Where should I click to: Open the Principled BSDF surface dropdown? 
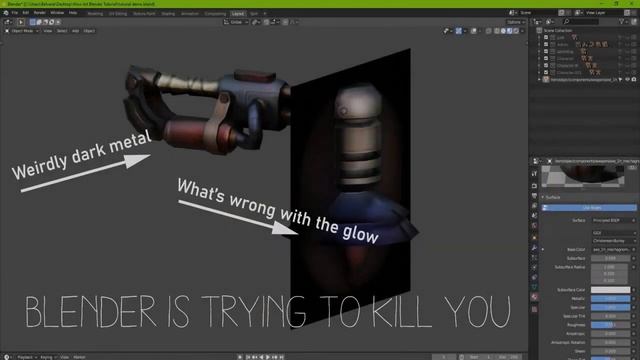point(614,220)
